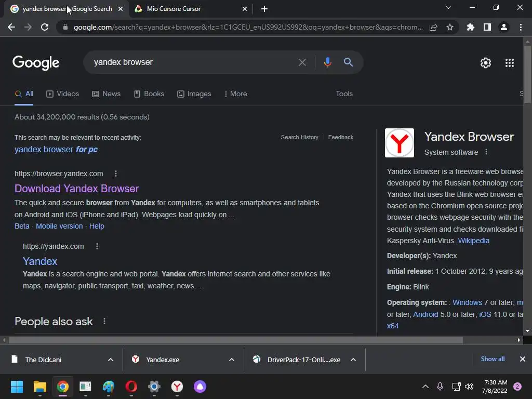Click the iOS link in panel
The image size is (532, 399).
tap(485, 314)
